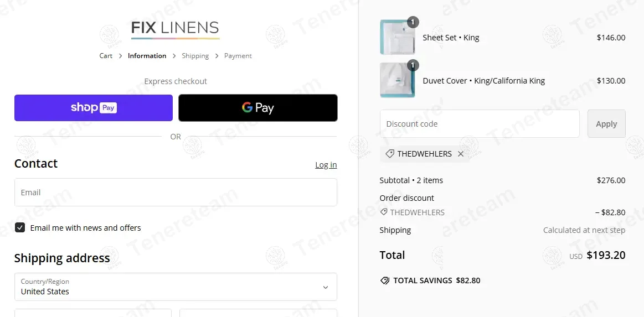Click the Sheet Set quantity badge

[413, 22]
